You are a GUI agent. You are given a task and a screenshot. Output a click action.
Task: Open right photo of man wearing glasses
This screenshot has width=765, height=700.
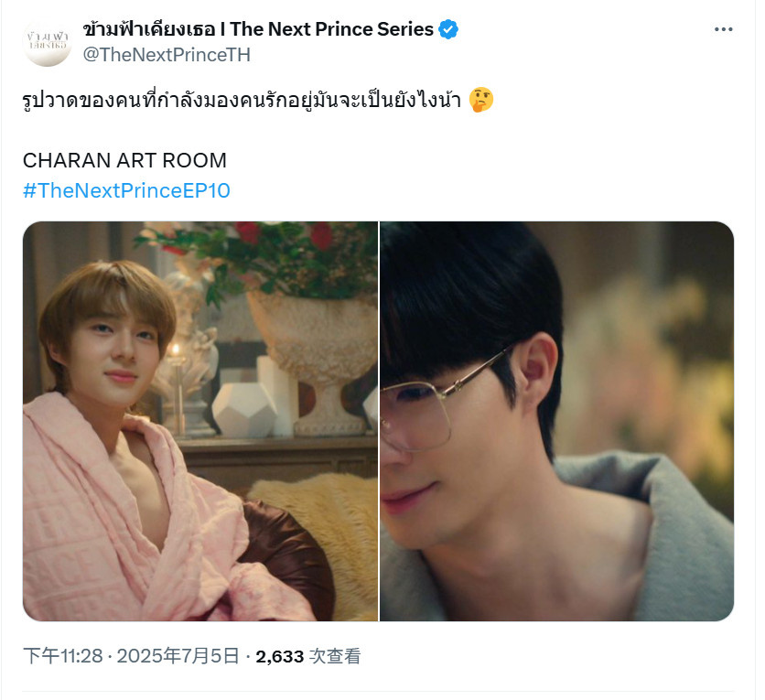pos(556,421)
